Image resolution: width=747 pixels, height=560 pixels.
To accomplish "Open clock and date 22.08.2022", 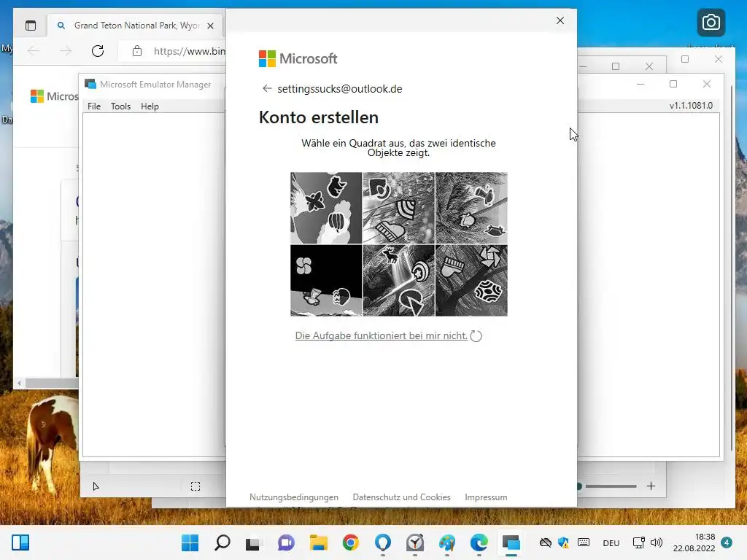I will [694, 542].
